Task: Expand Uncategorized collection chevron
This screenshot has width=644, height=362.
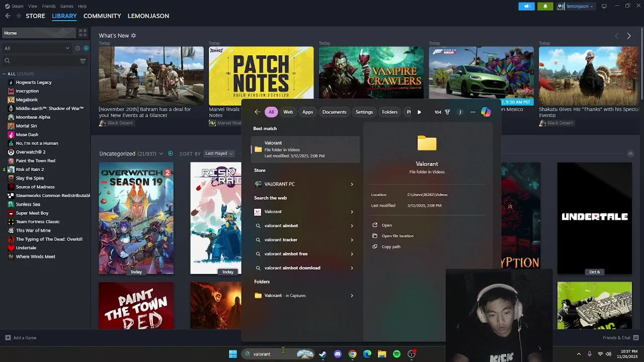Action: pos(161,153)
